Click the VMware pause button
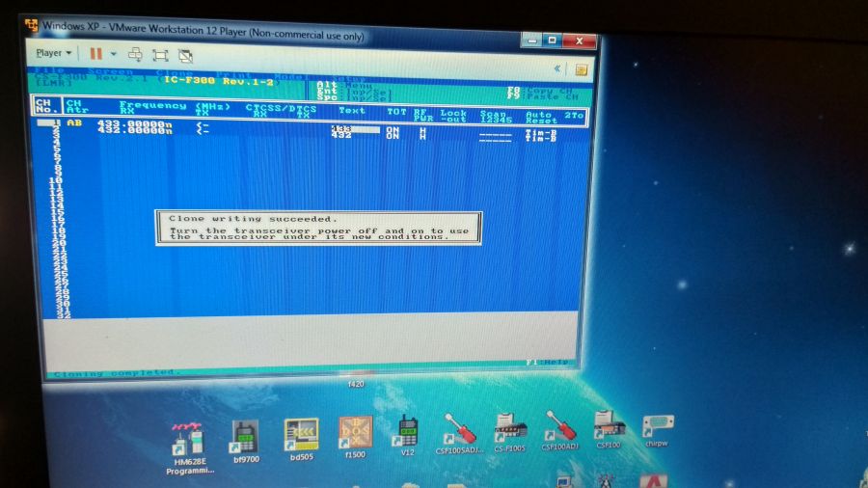The image size is (868, 488). [95, 54]
